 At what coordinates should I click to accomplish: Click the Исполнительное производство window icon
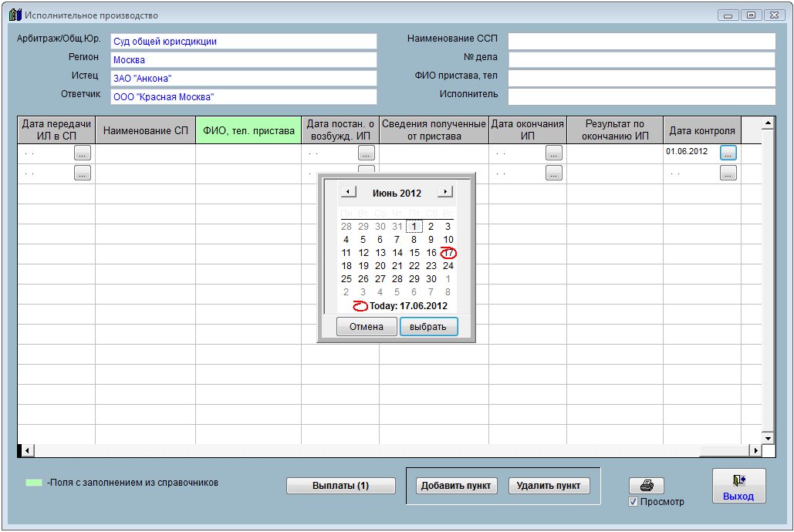coord(15,15)
